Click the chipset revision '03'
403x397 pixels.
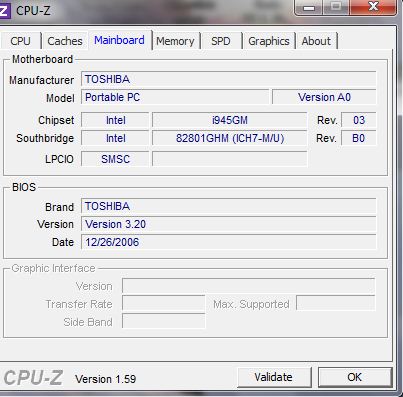tap(359, 120)
